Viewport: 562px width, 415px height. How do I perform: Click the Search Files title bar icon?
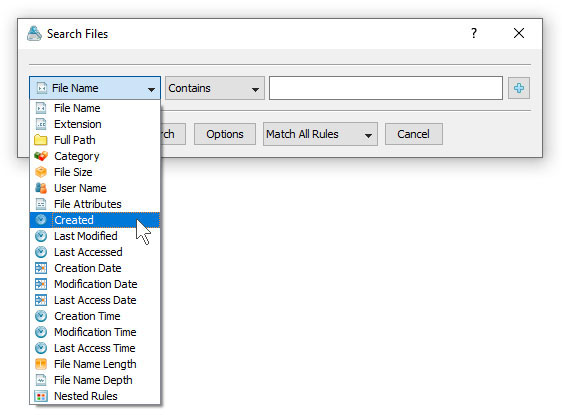pyautogui.click(x=34, y=34)
